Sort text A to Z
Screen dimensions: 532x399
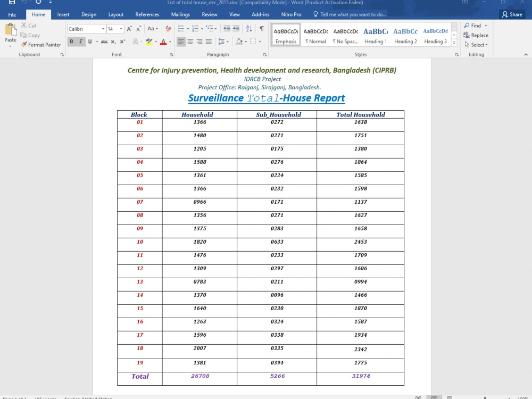(249, 29)
